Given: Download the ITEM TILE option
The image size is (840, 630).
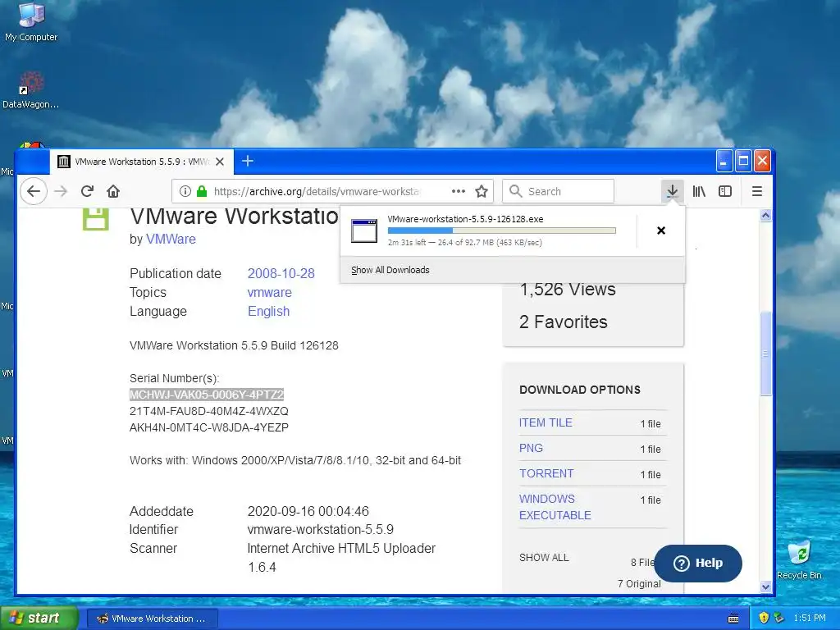Looking at the screenshot, I should coord(546,422).
